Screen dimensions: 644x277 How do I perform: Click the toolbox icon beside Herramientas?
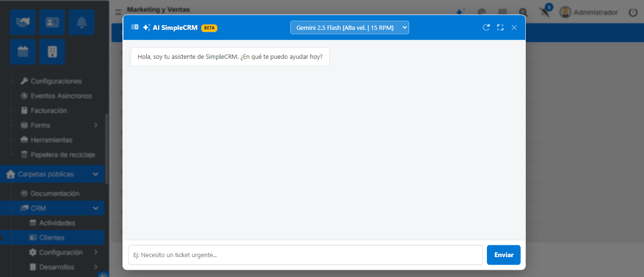click(24, 140)
